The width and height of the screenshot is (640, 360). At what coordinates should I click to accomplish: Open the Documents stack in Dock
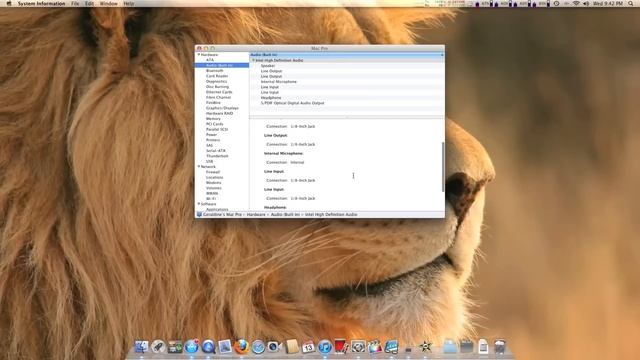click(483, 347)
